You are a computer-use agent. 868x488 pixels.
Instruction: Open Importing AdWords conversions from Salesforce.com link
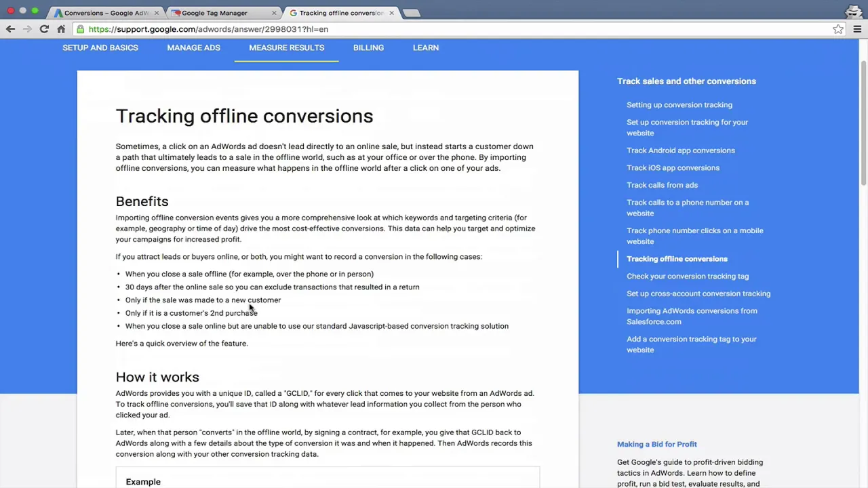692,317
